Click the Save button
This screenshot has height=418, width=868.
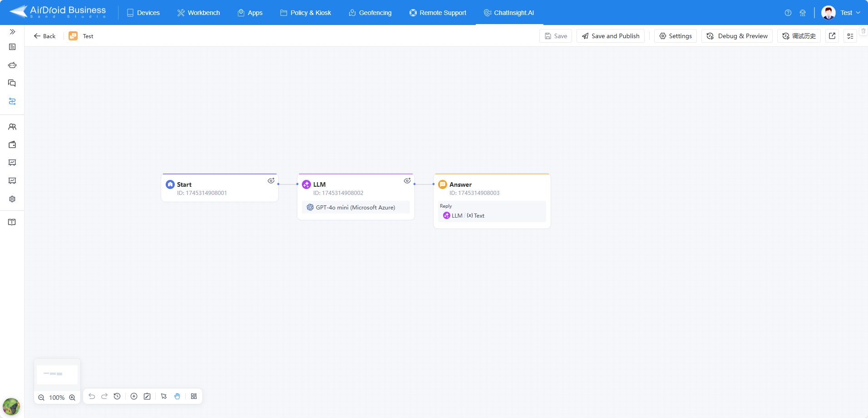(x=556, y=36)
